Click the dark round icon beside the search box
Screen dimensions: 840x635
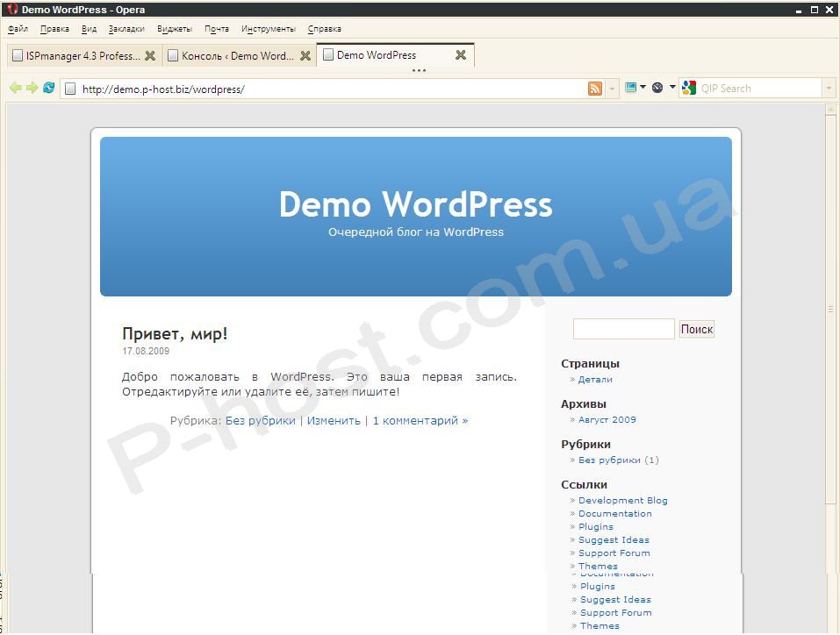[657, 88]
